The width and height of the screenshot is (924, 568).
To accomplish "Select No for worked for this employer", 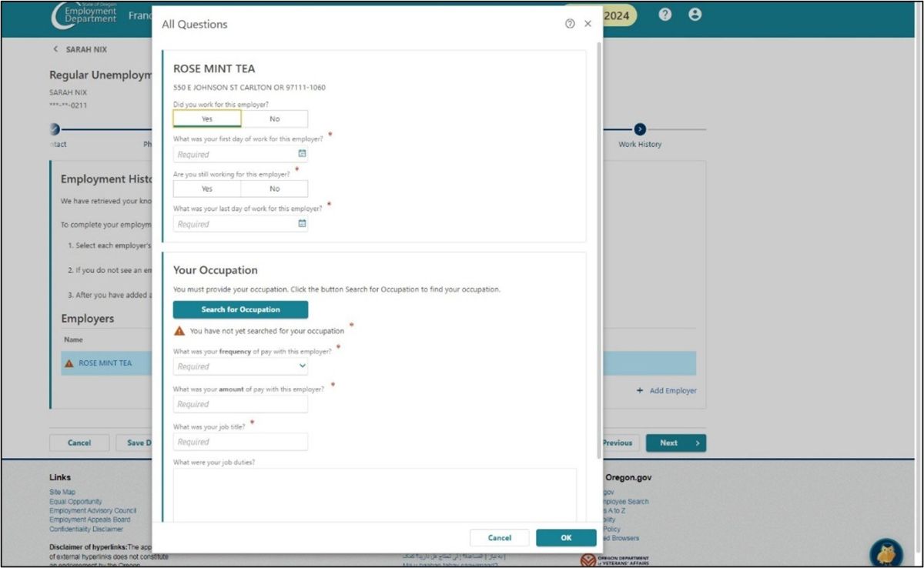I will [x=274, y=119].
